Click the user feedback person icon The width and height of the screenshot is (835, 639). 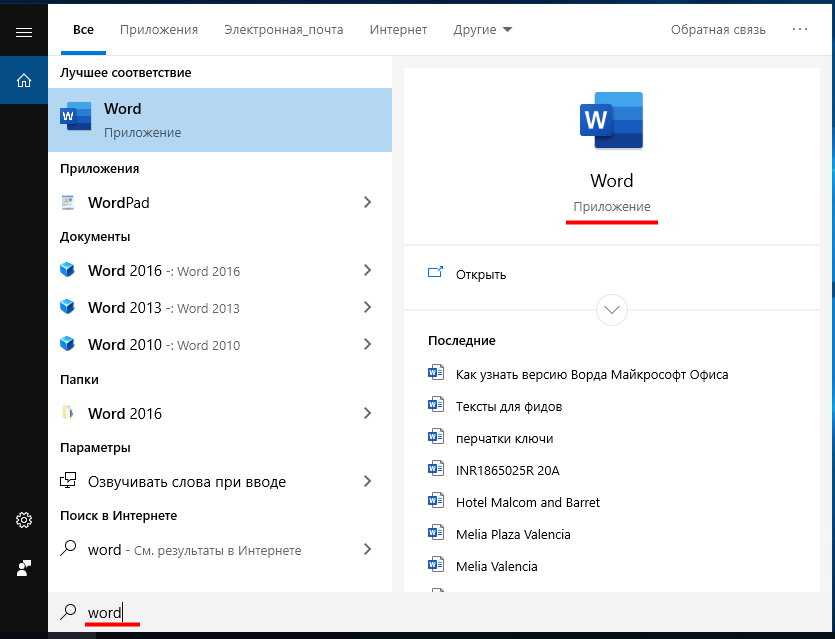pos(24,568)
